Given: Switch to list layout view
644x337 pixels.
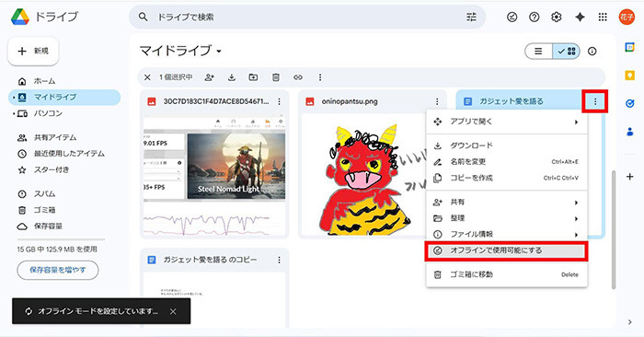Looking at the screenshot, I should 538,52.
